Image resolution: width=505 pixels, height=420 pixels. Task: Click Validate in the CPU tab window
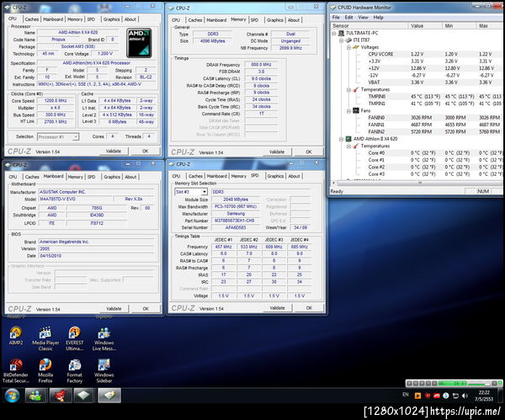tap(114, 151)
